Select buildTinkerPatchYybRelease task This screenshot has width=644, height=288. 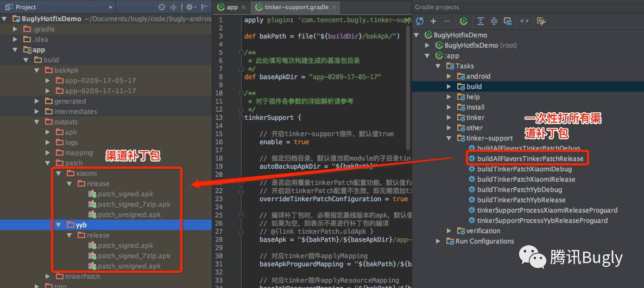(517, 200)
